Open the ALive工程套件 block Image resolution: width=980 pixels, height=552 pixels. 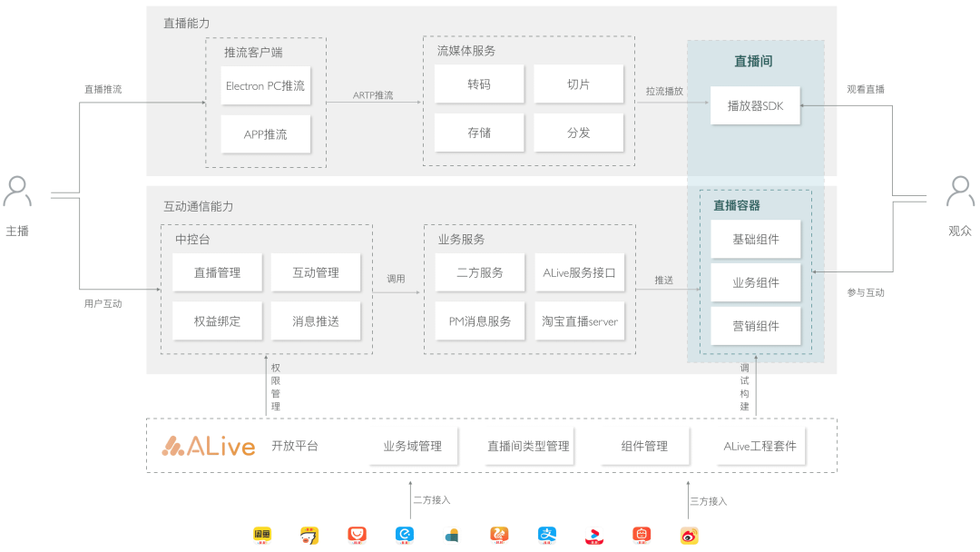coord(760,446)
